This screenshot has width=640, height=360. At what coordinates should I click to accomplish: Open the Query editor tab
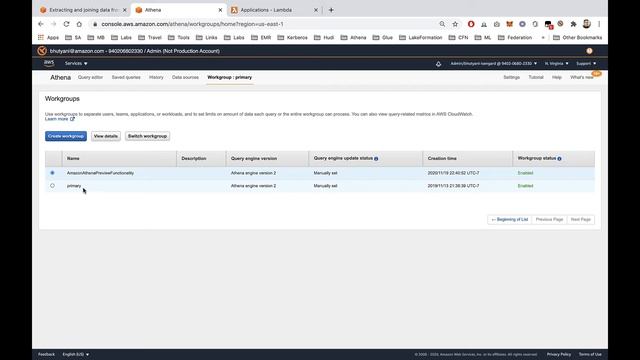90,77
